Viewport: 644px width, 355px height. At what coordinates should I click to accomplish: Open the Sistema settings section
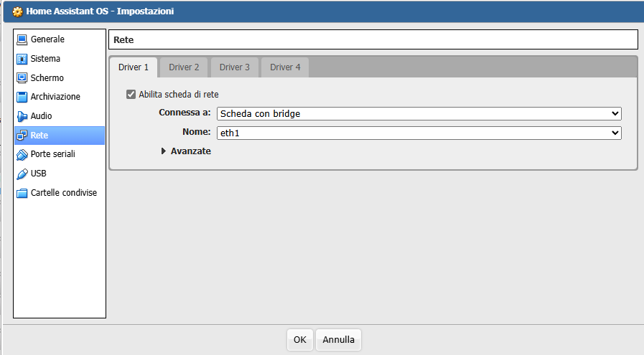coord(60,59)
